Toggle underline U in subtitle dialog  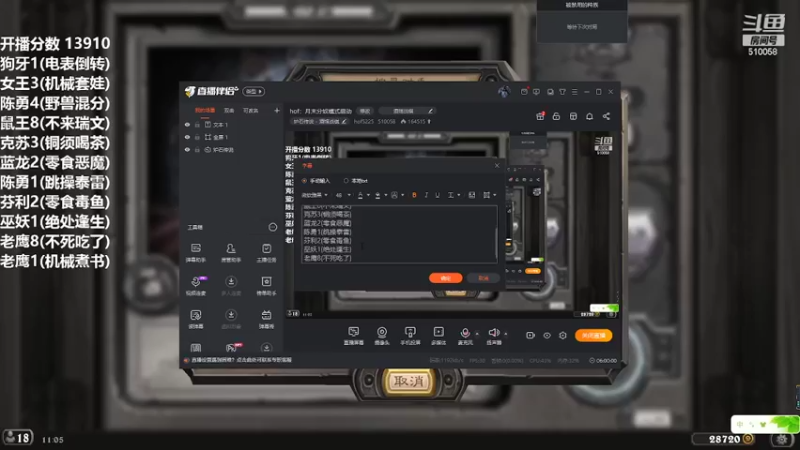tap(437, 195)
